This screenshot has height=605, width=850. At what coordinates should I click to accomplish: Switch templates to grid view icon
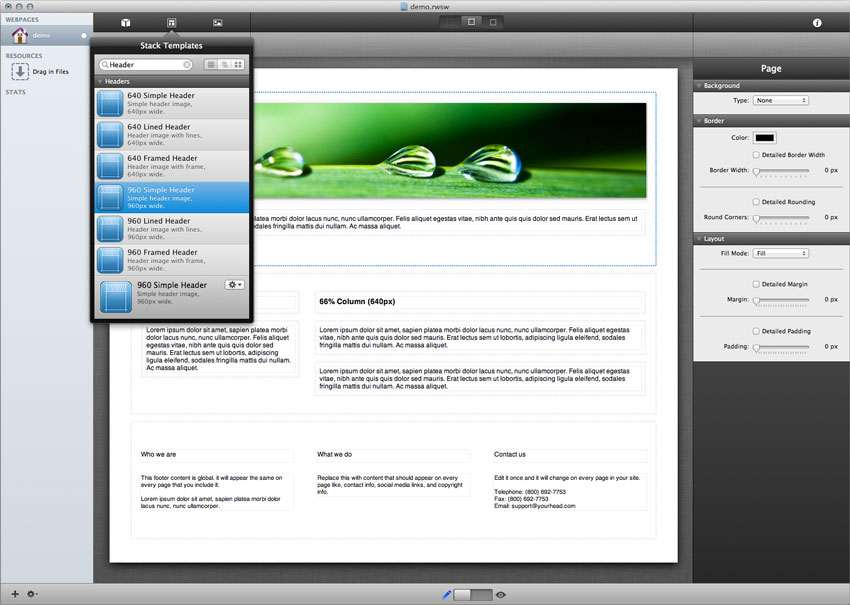coord(238,65)
